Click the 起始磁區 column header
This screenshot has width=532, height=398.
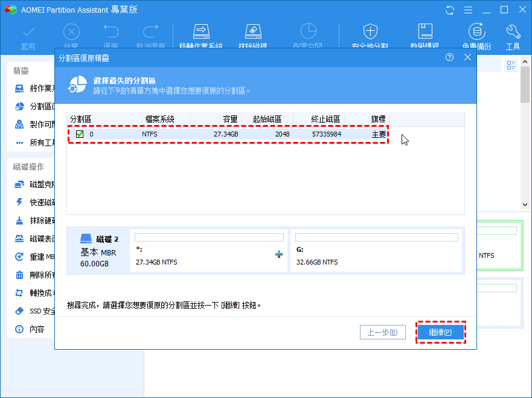pos(268,119)
